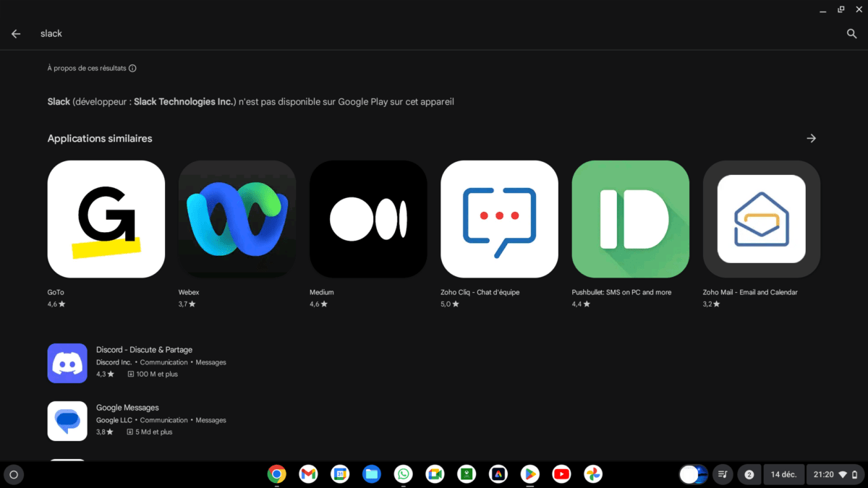
Task: Expand Applications similaires with the arrow
Action: pos(811,138)
